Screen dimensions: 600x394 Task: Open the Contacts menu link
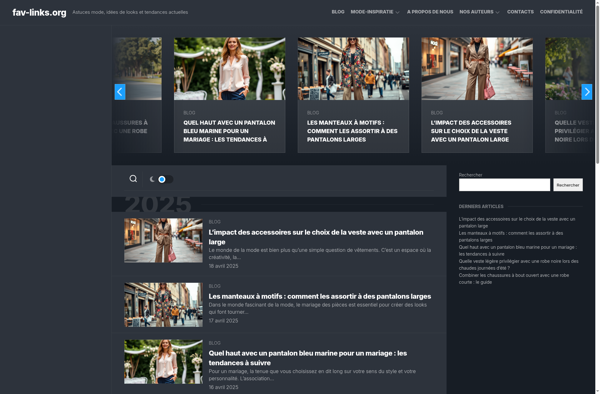pos(520,12)
